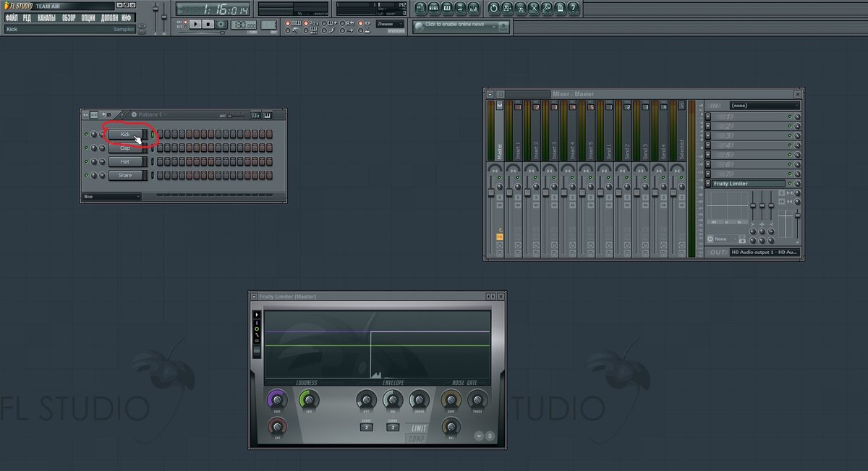Image resolution: width=868 pixels, height=471 pixels.
Task: Mute the Hat channel green LED
Action: tap(86, 162)
